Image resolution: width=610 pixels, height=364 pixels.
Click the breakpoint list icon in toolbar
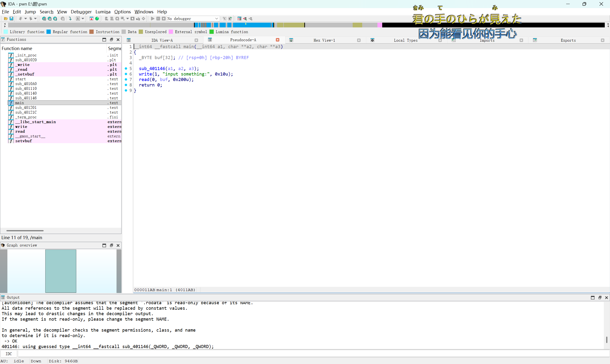239,19
